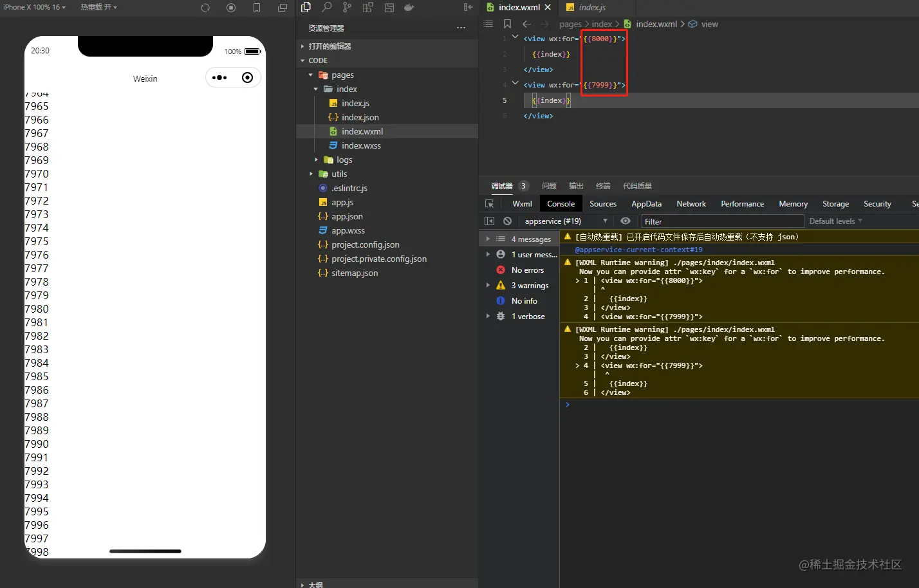The height and width of the screenshot is (588, 919).
Task: Open the @appservice-current-context#19 link
Action: point(638,250)
